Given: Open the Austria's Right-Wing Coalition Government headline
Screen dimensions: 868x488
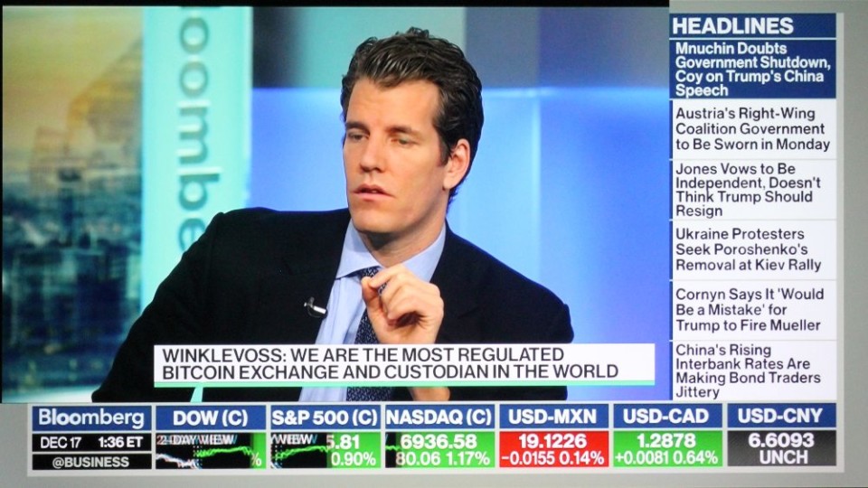Looking at the screenshot, I should pos(752,129).
